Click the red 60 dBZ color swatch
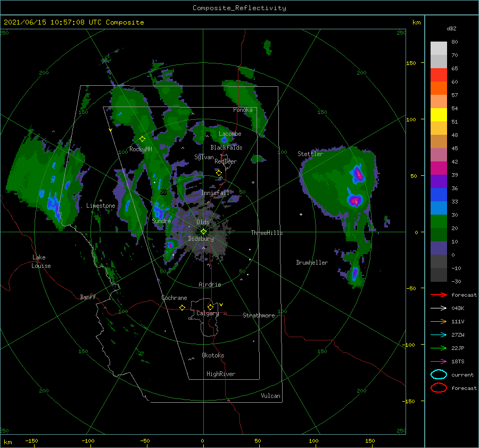Image resolution: width=479 pixels, height=448 pixels. [439, 75]
